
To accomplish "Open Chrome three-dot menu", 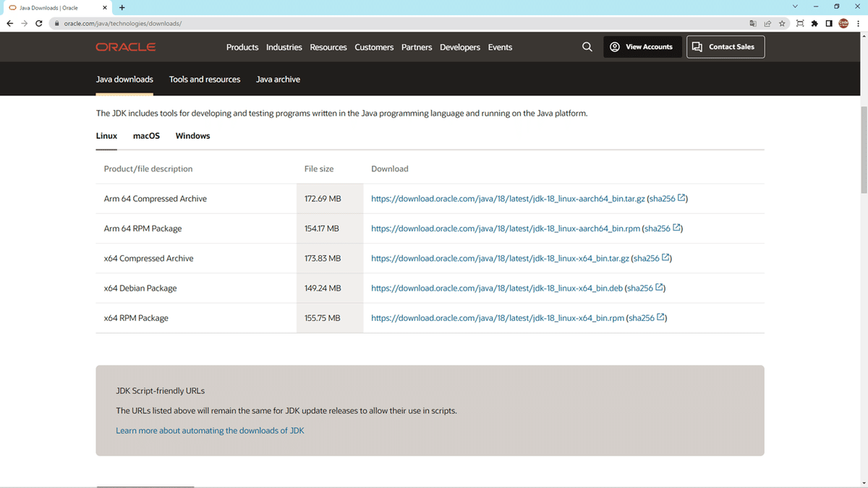I will [x=858, y=23].
